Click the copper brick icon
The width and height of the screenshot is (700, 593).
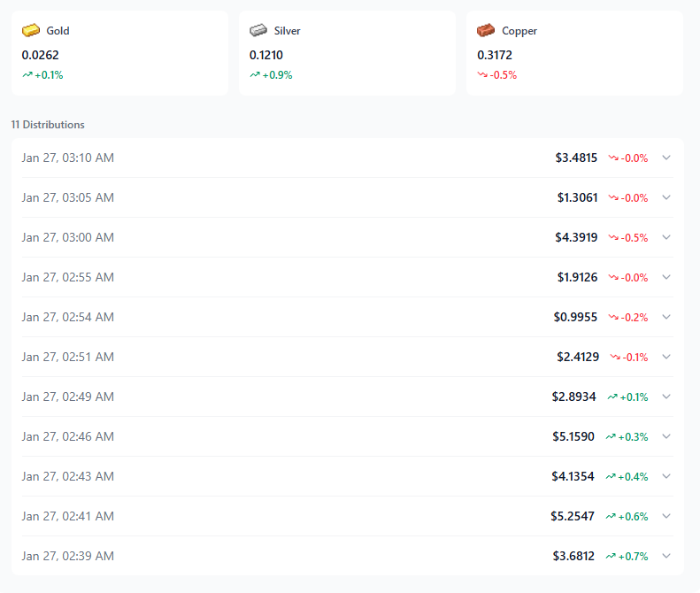pos(486,30)
